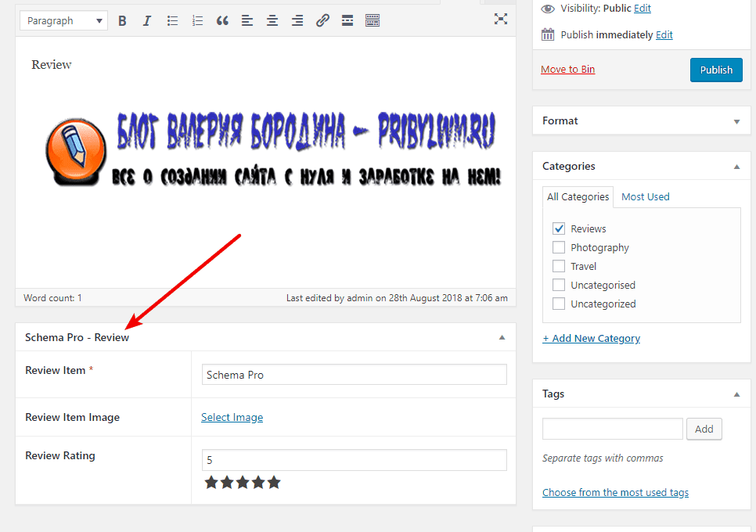Click Choose from the most used tags

pos(615,492)
